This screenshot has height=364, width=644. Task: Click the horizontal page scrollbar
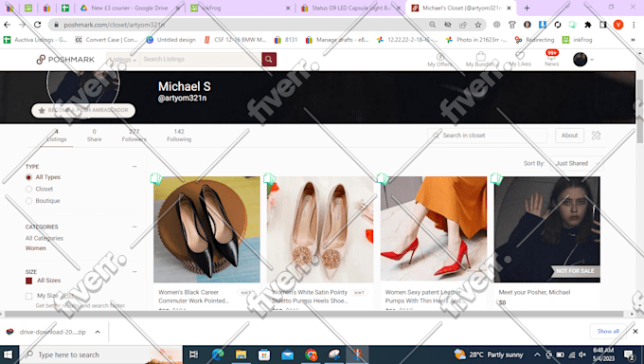(313, 314)
